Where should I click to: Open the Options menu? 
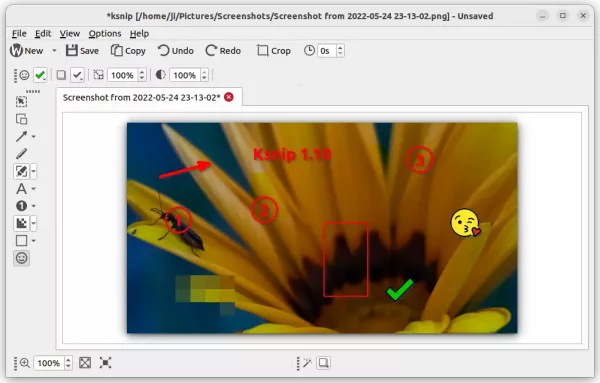(x=105, y=34)
